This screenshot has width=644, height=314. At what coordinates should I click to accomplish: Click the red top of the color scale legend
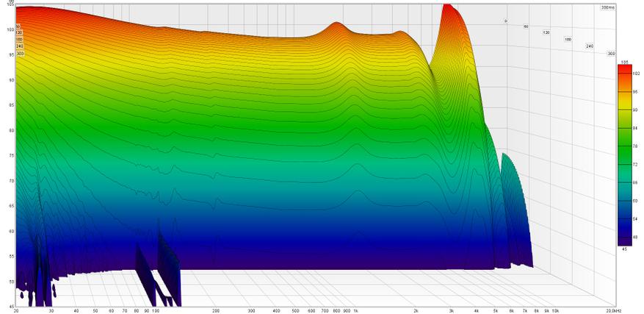(x=625, y=69)
